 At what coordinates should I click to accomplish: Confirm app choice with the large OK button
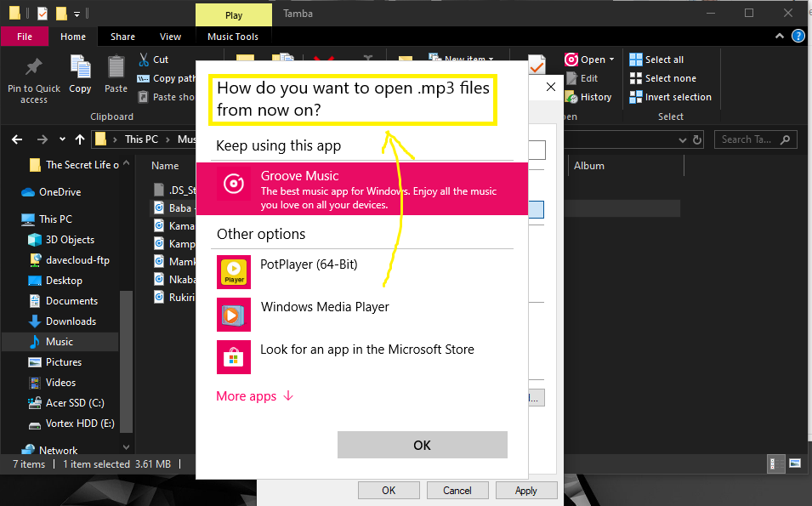pyautogui.click(x=422, y=445)
